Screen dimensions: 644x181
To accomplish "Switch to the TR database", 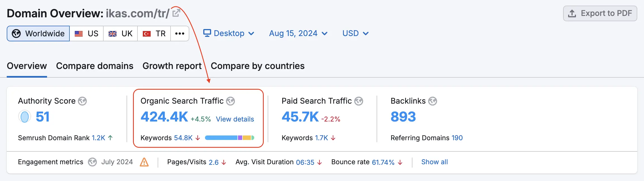I will coord(154,34).
